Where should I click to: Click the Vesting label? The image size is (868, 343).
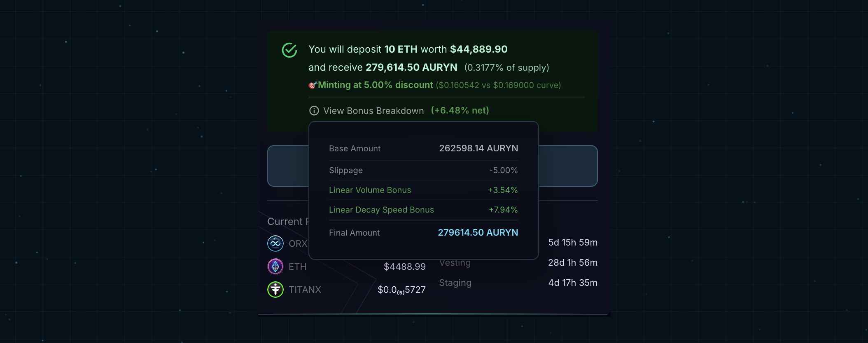455,263
